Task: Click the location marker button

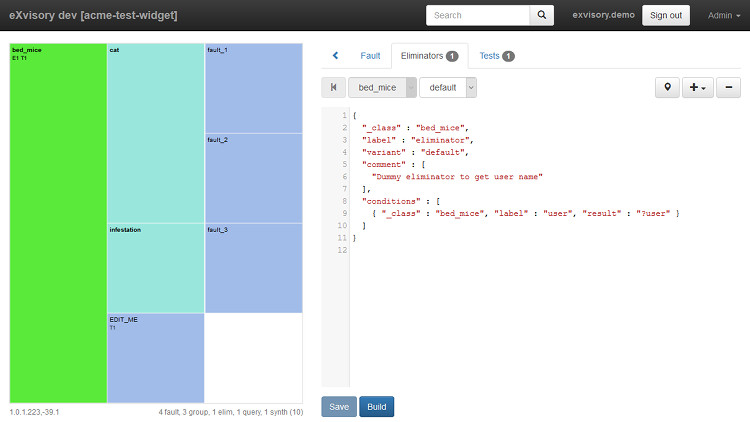Action: (667, 88)
